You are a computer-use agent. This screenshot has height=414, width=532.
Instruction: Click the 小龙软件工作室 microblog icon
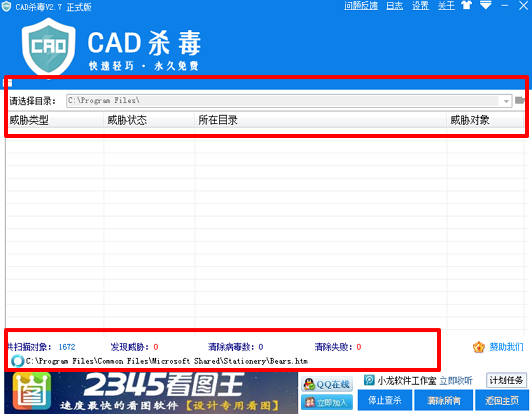point(369,380)
